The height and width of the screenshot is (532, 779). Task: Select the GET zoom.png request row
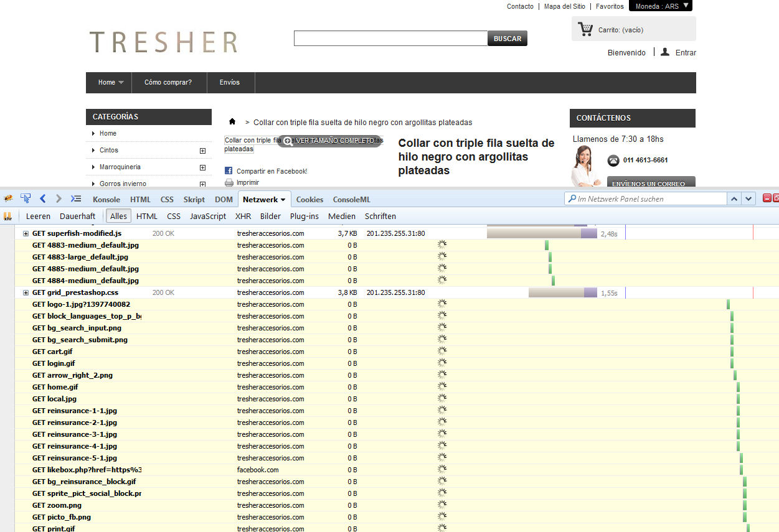point(397,505)
